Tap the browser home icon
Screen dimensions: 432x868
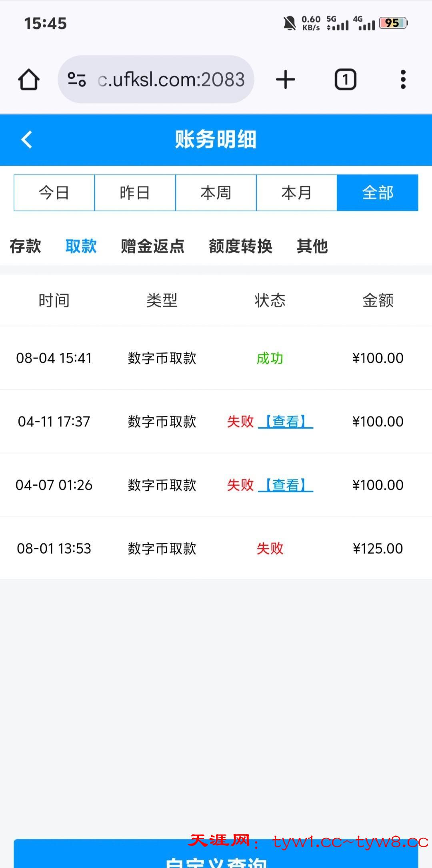(29, 79)
